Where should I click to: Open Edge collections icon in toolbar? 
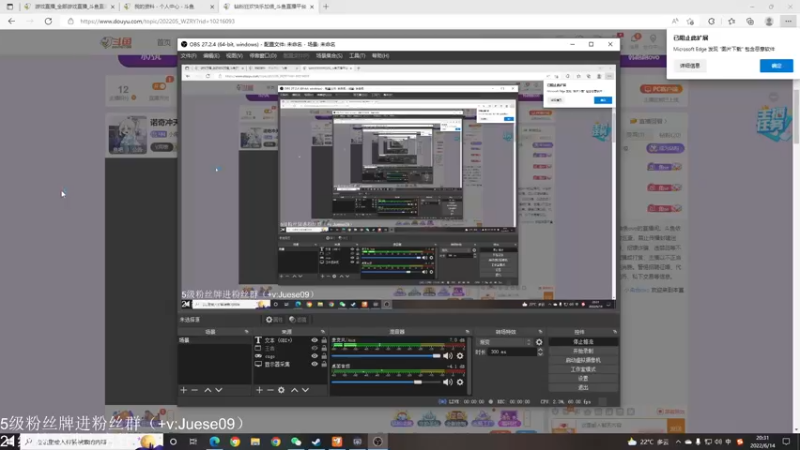(x=750, y=21)
